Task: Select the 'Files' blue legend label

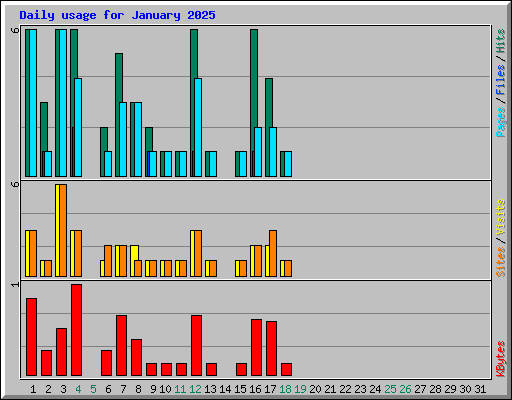Action: coord(501,79)
